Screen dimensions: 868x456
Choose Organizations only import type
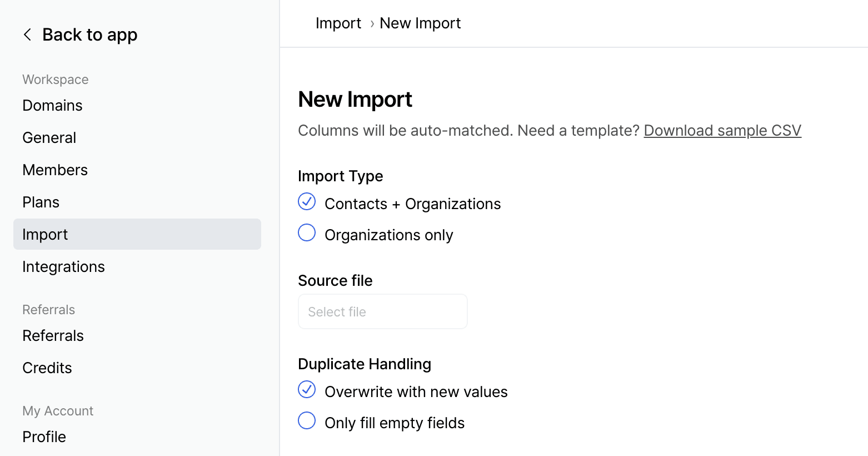(x=307, y=233)
